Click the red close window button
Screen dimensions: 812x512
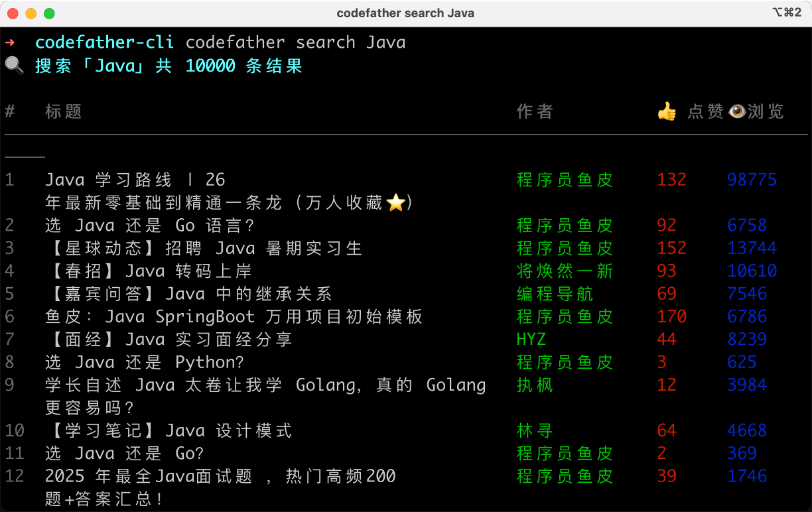click(x=13, y=13)
